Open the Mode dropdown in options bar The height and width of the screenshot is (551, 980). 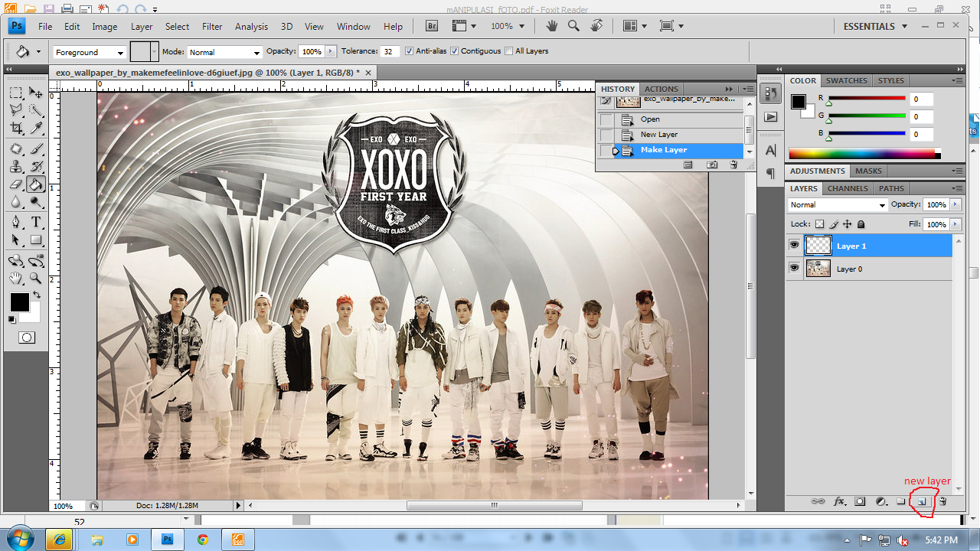click(x=225, y=52)
